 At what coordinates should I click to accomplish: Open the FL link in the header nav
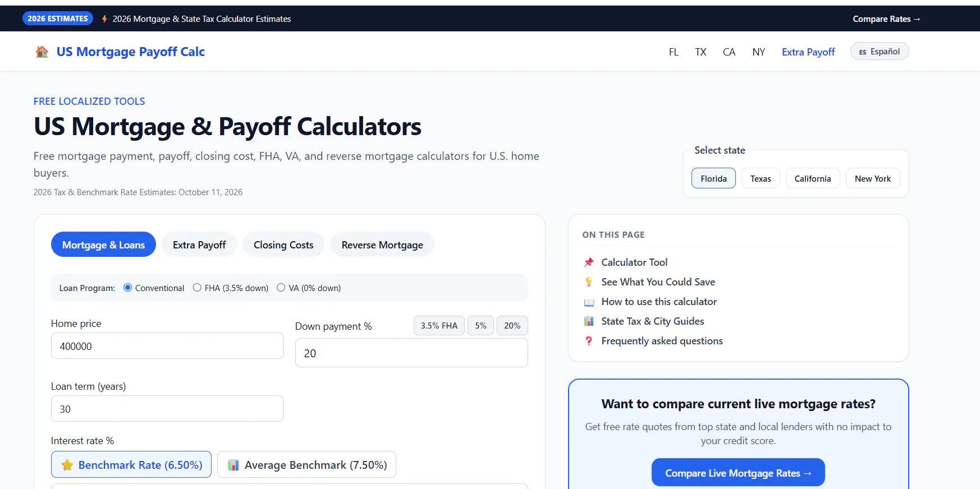coord(674,52)
